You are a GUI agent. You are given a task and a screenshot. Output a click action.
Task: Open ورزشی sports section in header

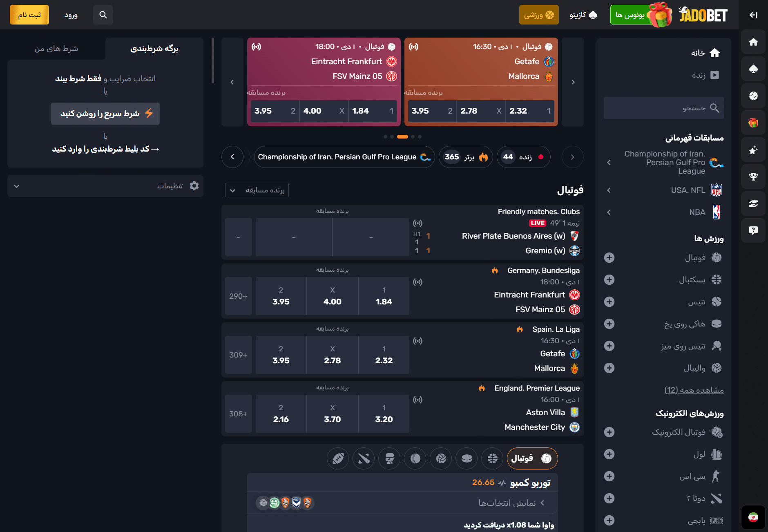pyautogui.click(x=539, y=15)
